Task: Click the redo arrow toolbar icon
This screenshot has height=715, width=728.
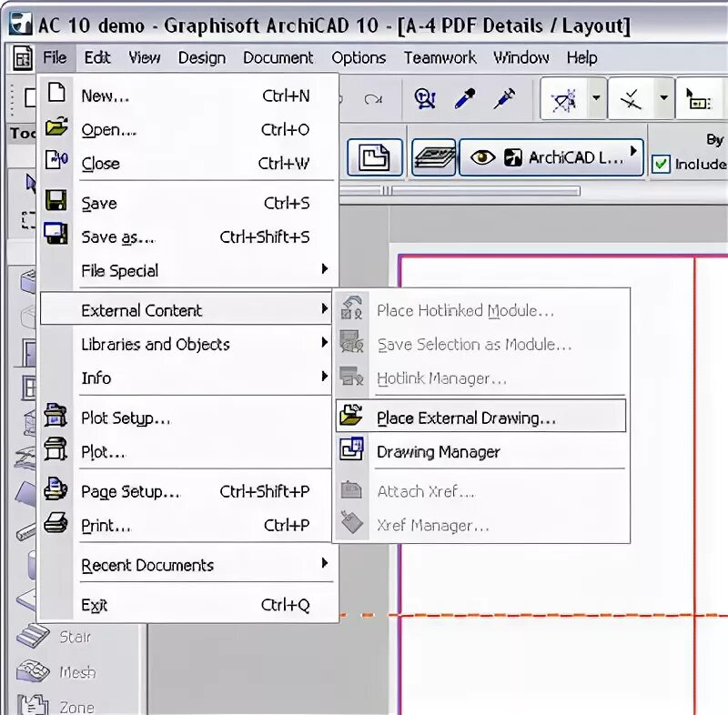Action: (373, 99)
